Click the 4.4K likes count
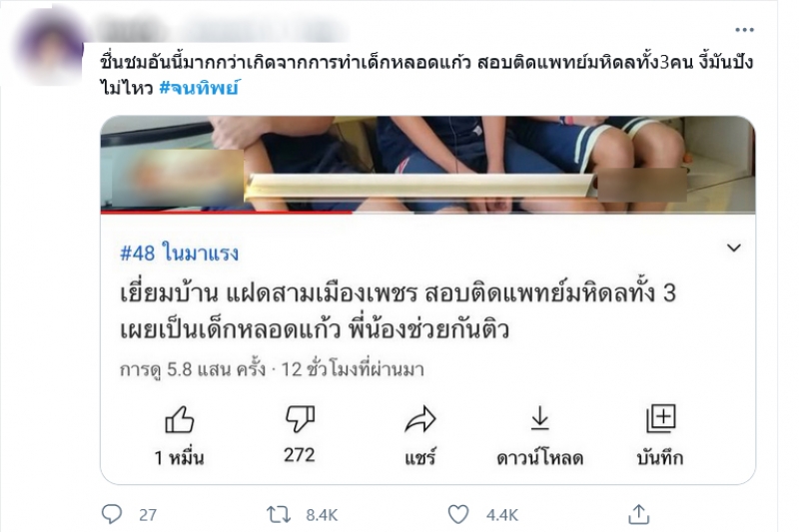 (x=502, y=515)
